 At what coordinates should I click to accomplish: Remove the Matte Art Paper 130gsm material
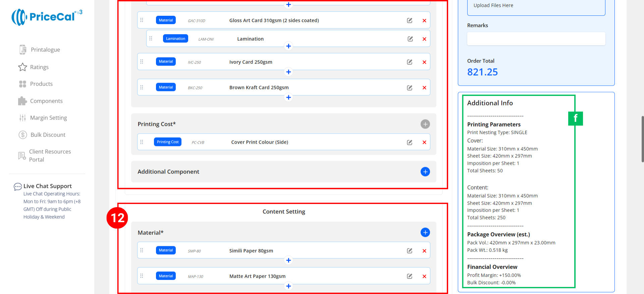pos(424,276)
